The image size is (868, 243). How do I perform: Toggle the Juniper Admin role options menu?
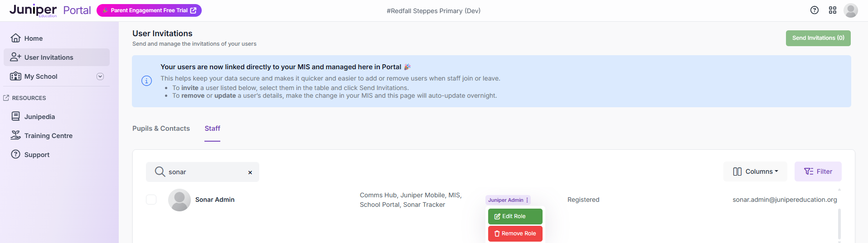coord(527,200)
